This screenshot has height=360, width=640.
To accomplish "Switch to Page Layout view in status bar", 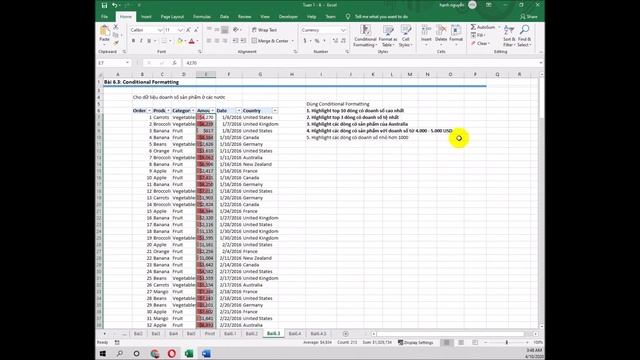I will [461, 342].
